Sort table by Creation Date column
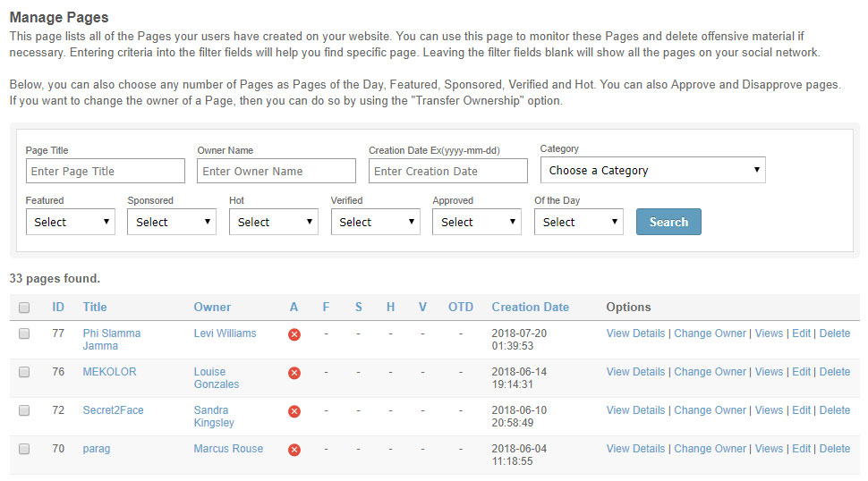The image size is (868, 481). [x=530, y=307]
